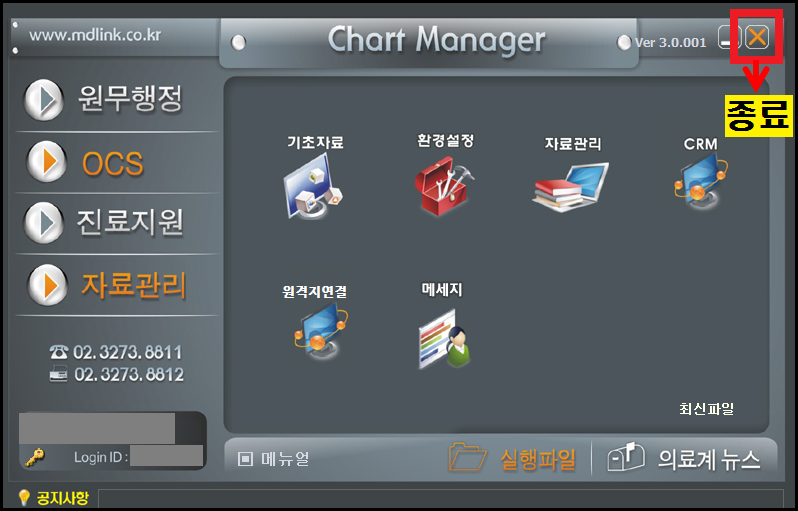Viewport: 798px width, 511px height.
Task: Select the OCS sidebar menu label
Action: [x=113, y=163]
